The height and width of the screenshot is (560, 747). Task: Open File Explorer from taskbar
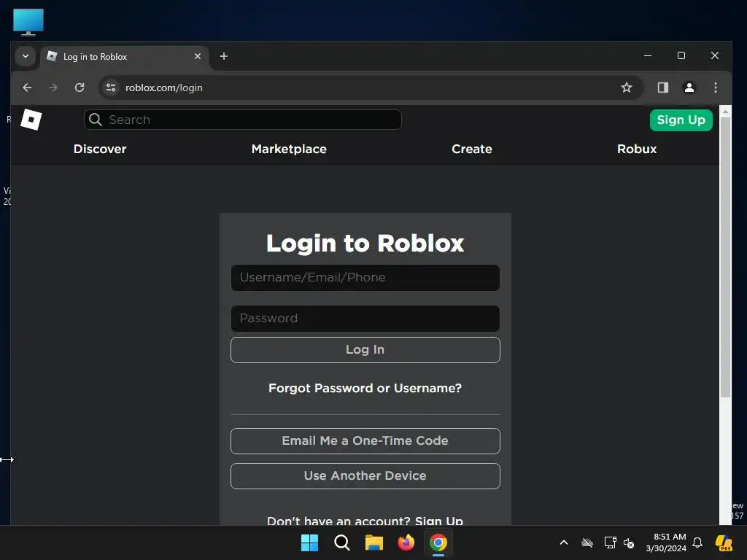point(374,542)
